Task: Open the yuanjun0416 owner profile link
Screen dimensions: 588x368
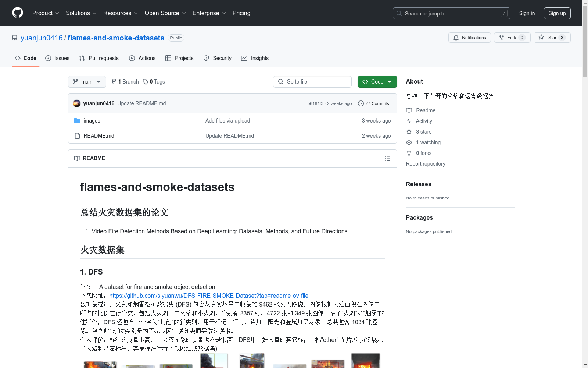Action: (x=42, y=38)
